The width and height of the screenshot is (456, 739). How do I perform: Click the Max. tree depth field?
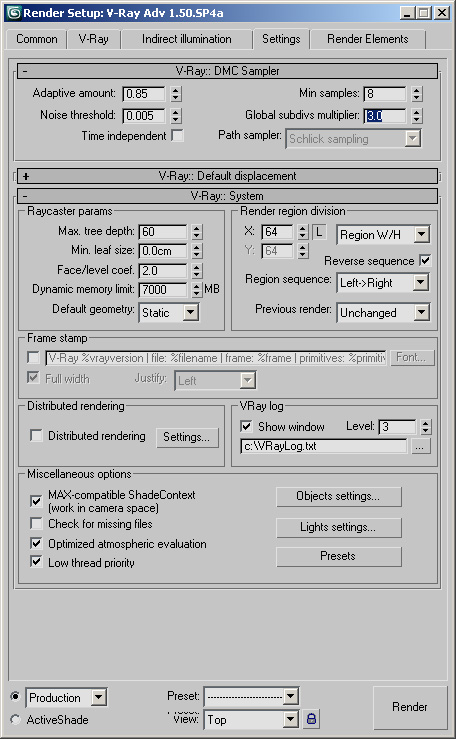coord(163,231)
